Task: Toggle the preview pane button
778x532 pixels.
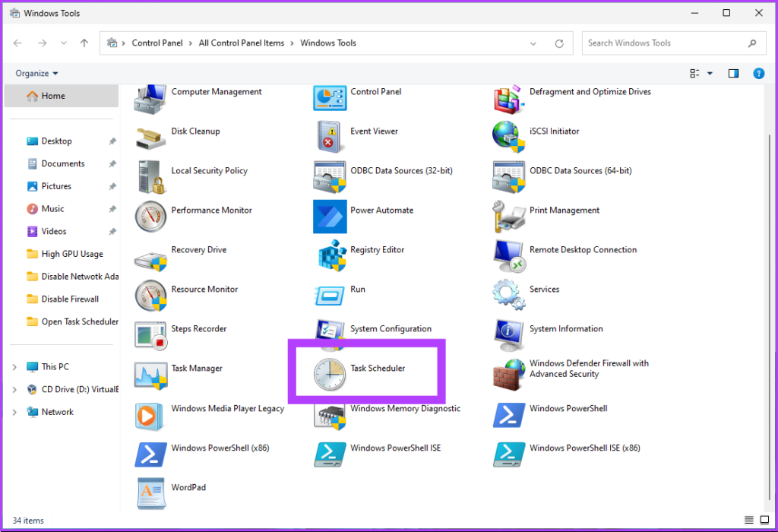Action: point(733,74)
